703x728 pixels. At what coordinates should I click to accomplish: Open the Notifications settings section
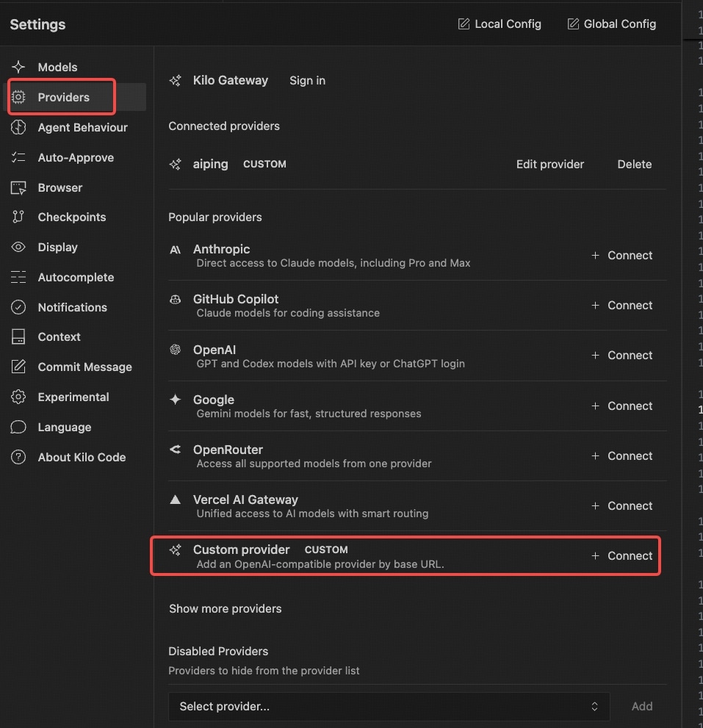[76, 307]
